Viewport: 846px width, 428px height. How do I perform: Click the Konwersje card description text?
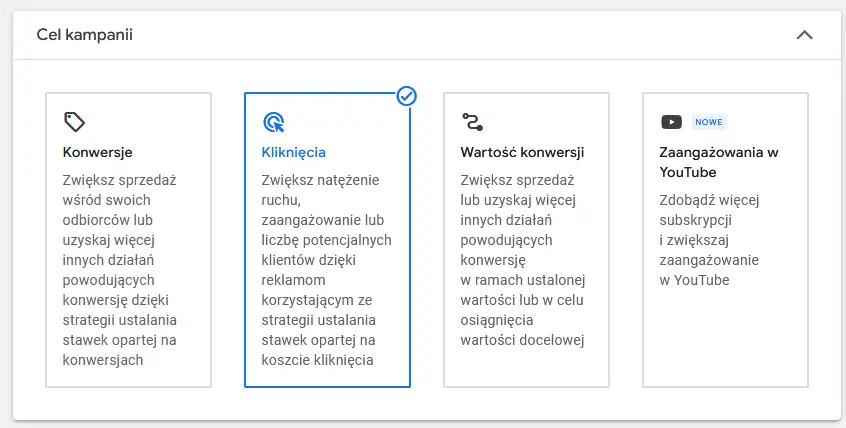(x=120, y=270)
